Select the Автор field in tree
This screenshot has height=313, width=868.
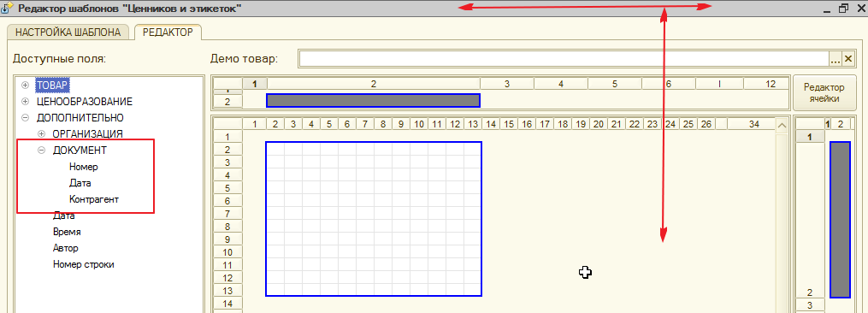coord(65,248)
